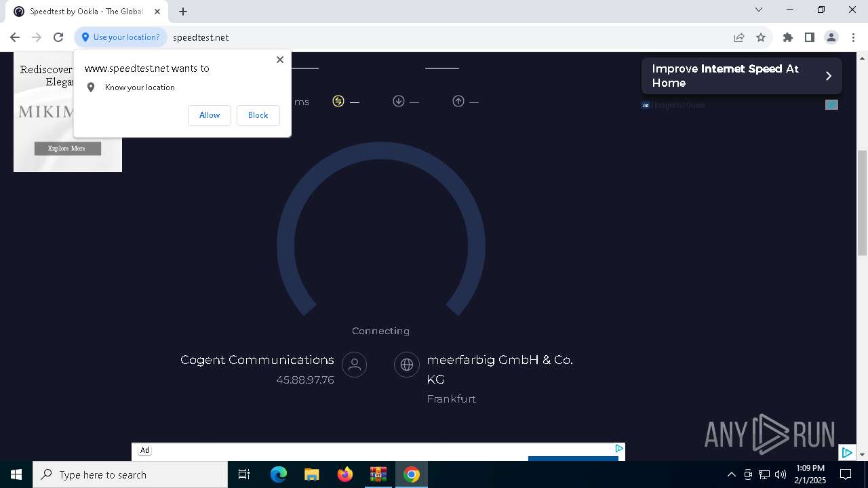Go forward to the next page
This screenshot has height=488, width=868.
[37, 37]
